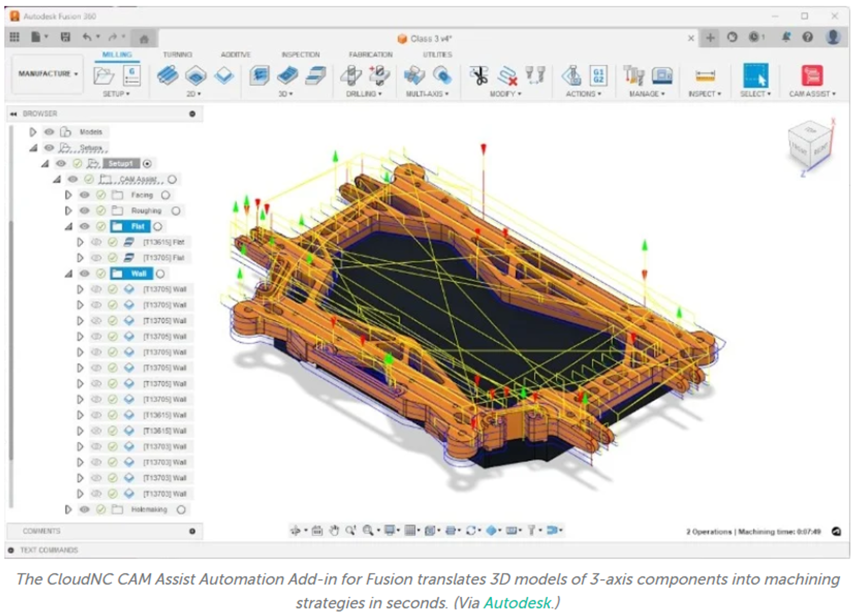The height and width of the screenshot is (616, 854).
Task: Open the MANUFACTURE workspace dropdown
Action: [48, 74]
